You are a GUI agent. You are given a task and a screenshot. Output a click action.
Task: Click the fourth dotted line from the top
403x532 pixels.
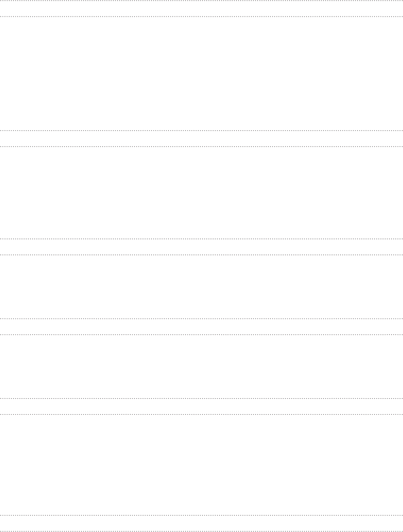(201, 146)
